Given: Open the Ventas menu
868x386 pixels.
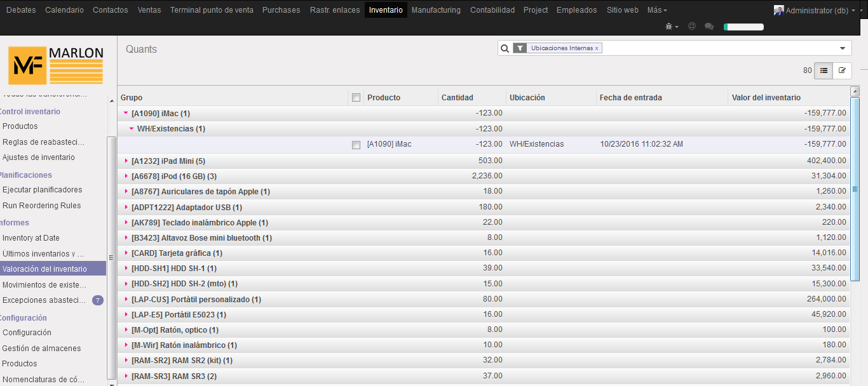Looking at the screenshot, I should [x=149, y=10].
